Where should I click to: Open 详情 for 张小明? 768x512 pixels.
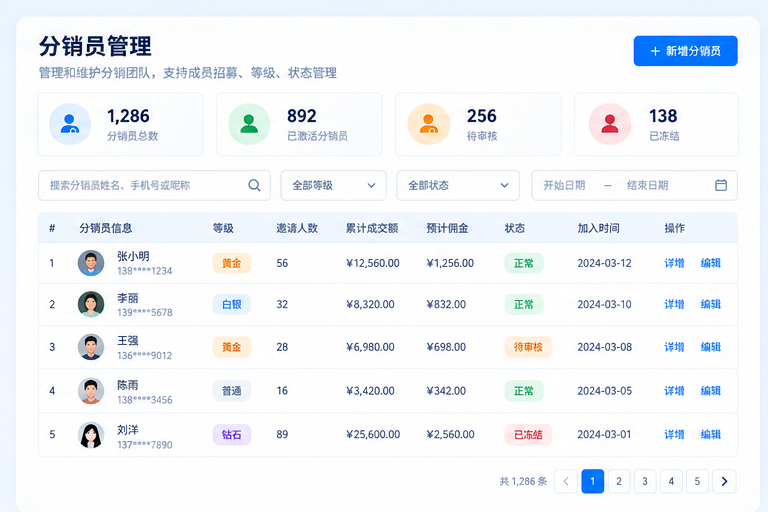(674, 263)
